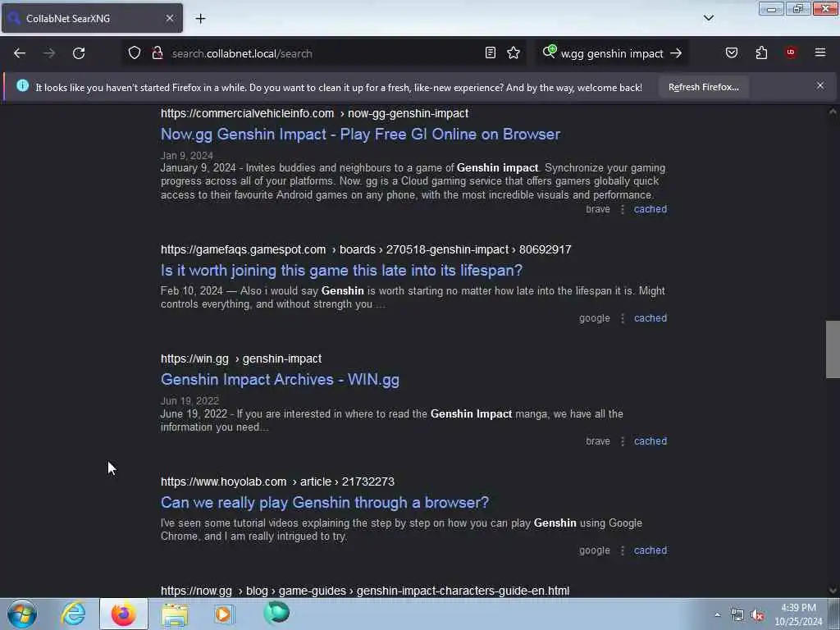Open Windows Explorer folder from taskbar

click(175, 614)
